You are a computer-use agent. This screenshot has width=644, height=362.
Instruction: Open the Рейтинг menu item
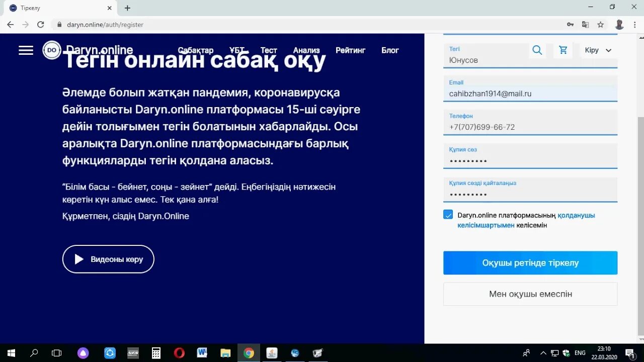click(351, 50)
